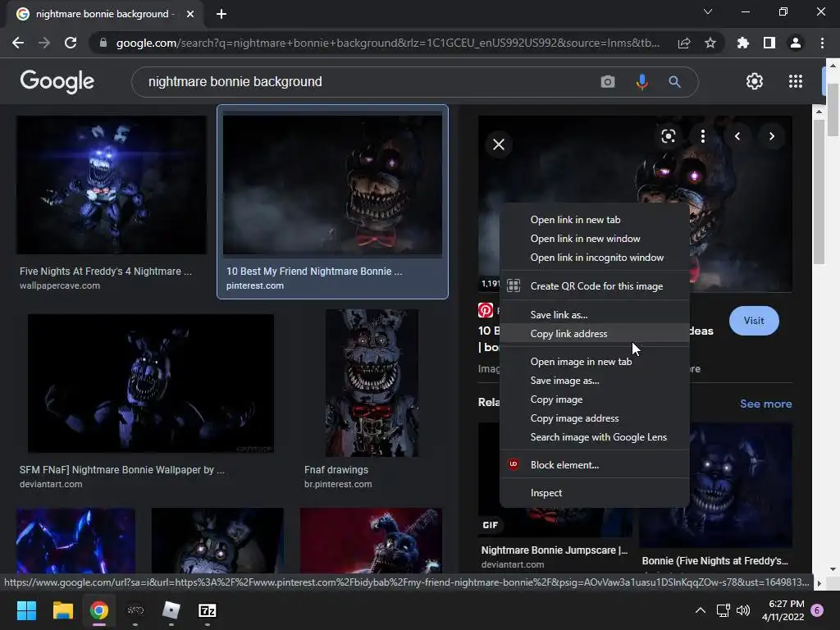The width and height of the screenshot is (840, 630).
Task: Open the Chrome profile icon
Action: coord(796,43)
